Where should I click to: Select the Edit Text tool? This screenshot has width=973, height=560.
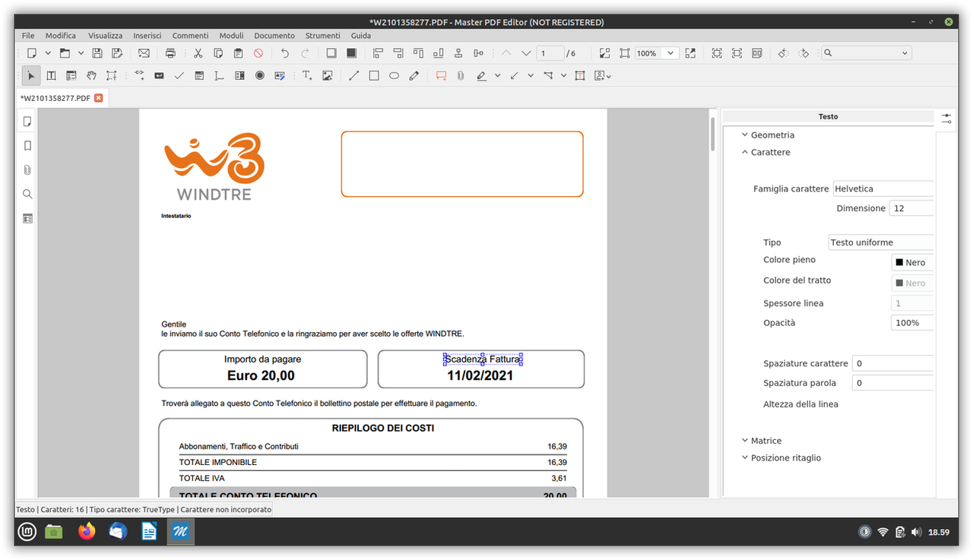point(51,75)
